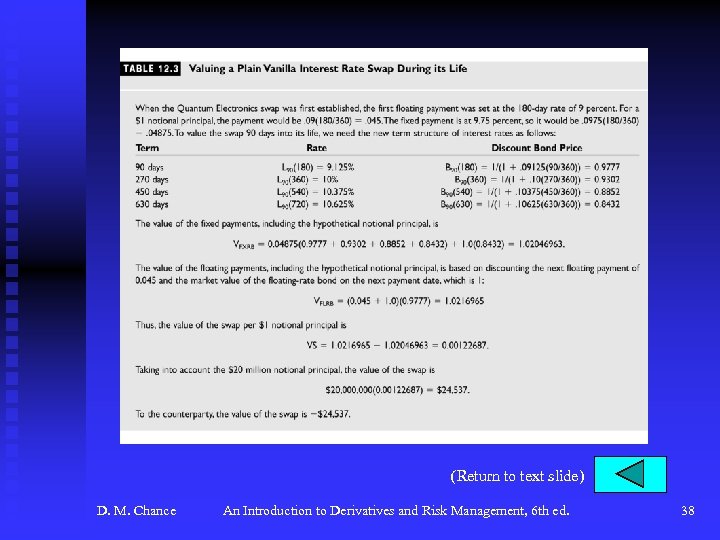Click the "(Return to text slide)" label
The height and width of the screenshot is (540, 720).
518,476
